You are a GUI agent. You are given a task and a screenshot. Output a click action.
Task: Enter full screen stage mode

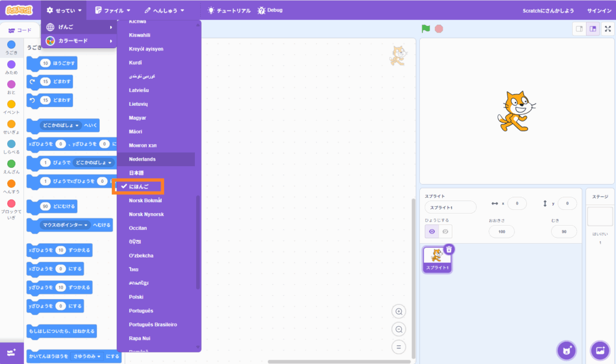(608, 29)
